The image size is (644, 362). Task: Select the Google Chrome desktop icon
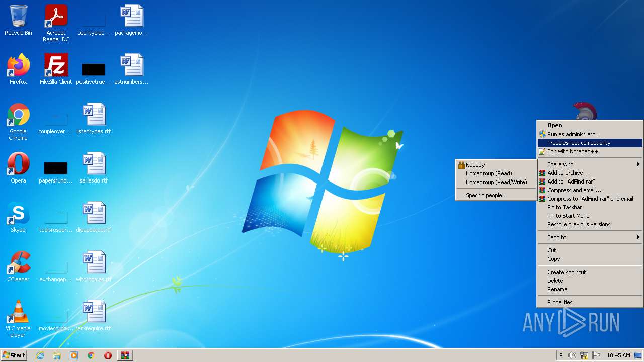tap(18, 122)
